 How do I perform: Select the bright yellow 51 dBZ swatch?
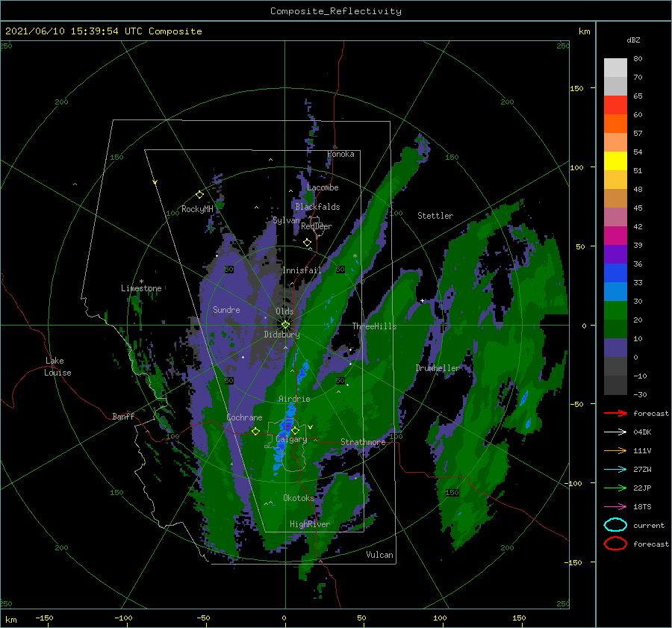click(615, 161)
